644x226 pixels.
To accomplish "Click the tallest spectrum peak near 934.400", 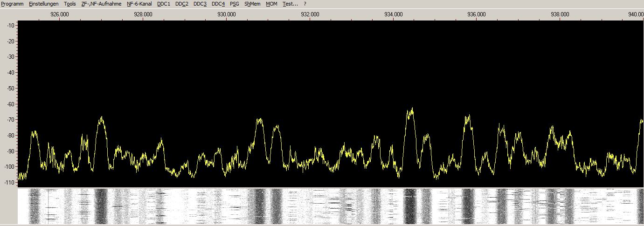I will 410,112.
